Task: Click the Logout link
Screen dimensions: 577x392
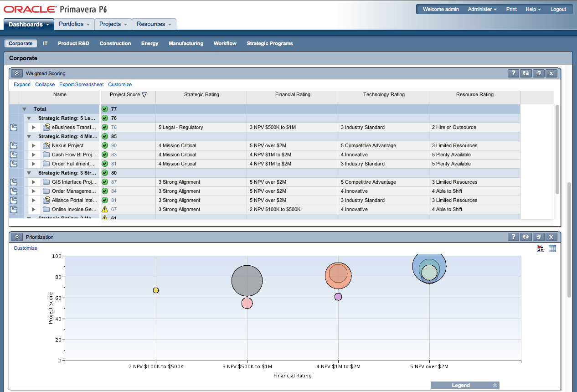Action: pyautogui.click(x=558, y=9)
